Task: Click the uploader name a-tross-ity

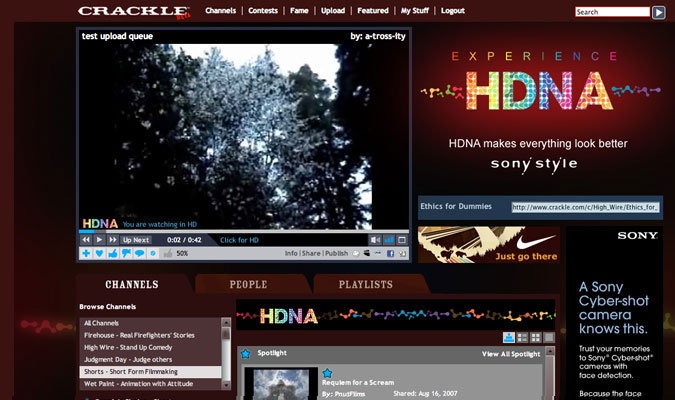Action: click(385, 36)
